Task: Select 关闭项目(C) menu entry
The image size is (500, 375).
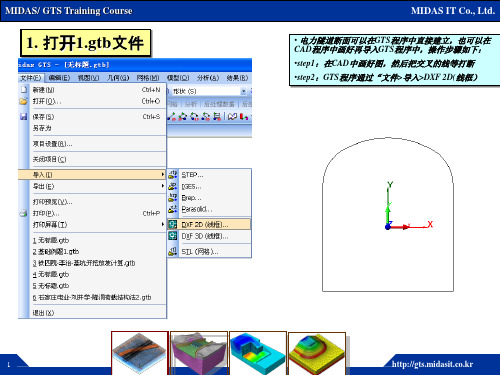Action: [x=92, y=159]
